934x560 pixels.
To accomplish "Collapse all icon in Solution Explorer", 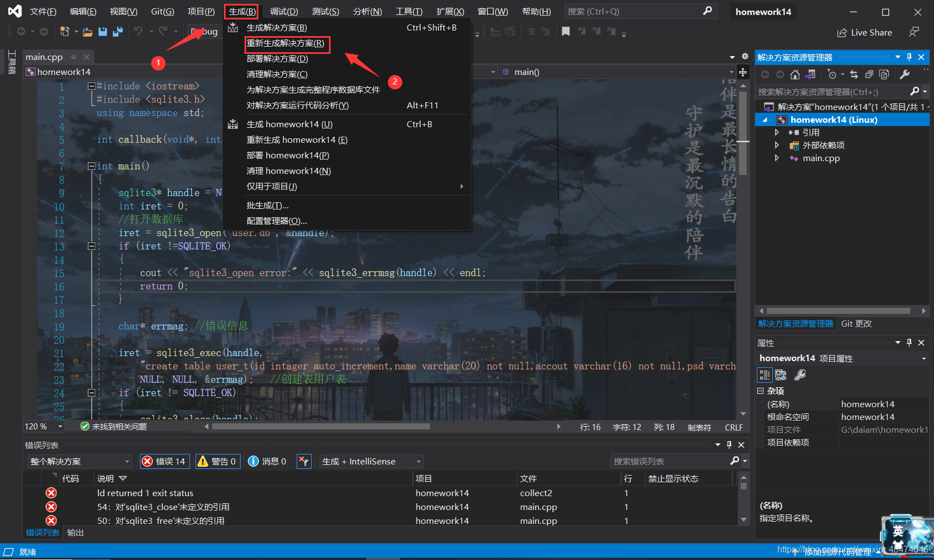I will point(869,74).
